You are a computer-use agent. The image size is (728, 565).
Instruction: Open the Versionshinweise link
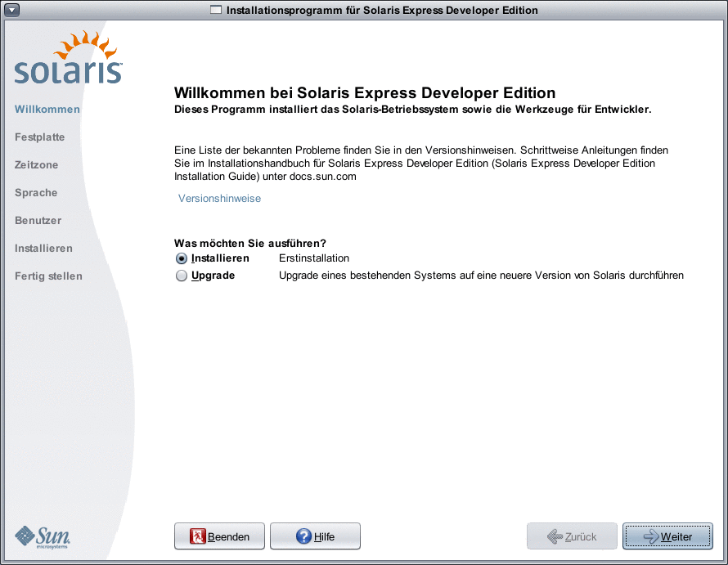[x=219, y=198]
